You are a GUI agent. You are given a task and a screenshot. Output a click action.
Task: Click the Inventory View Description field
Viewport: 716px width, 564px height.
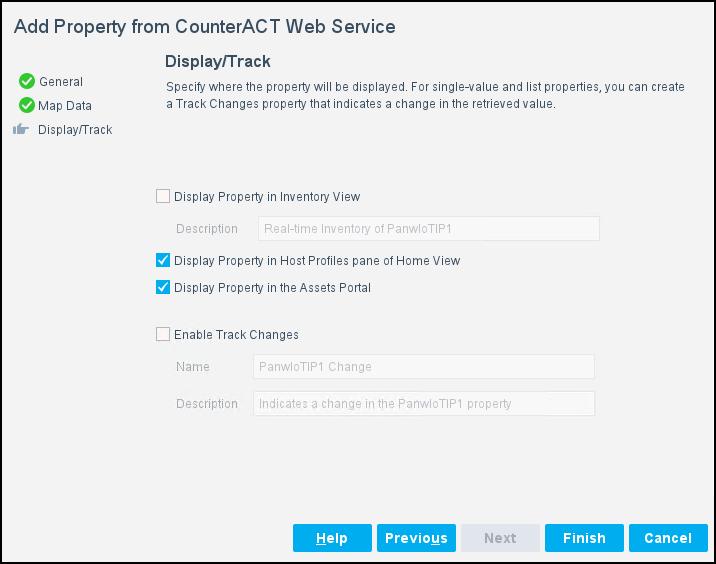pos(428,229)
